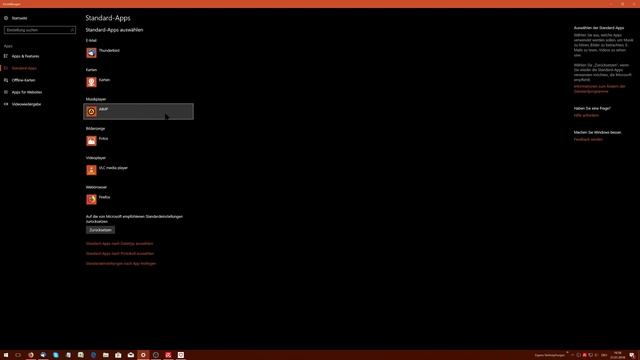This screenshot has height=360, width=640.
Task: Open Apps für Websites settings page
Action: (x=27, y=92)
